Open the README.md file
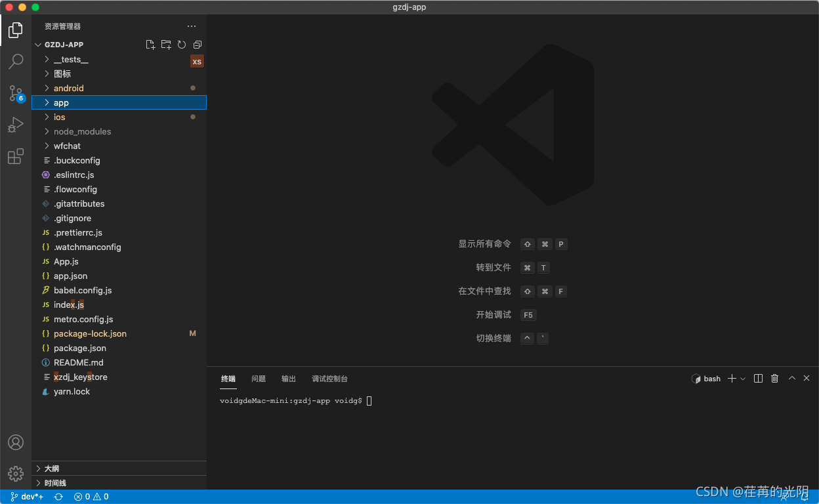 click(119, 362)
